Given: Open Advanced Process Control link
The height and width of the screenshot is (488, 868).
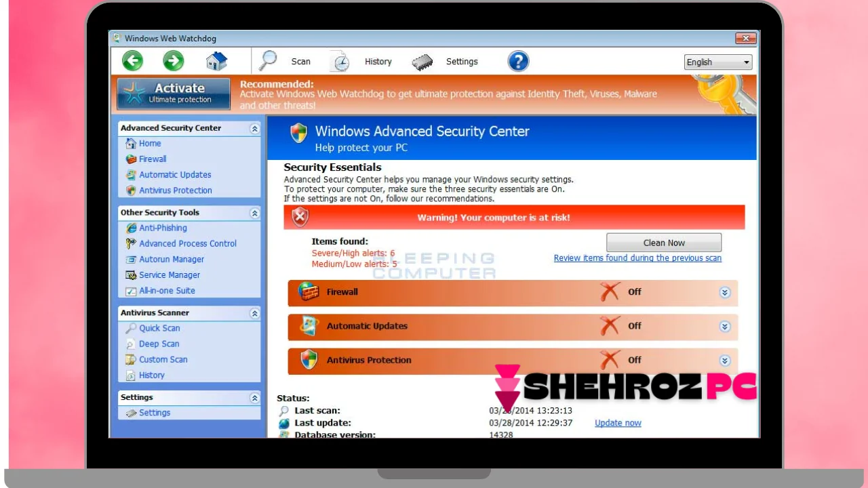Looking at the screenshot, I should 188,244.
